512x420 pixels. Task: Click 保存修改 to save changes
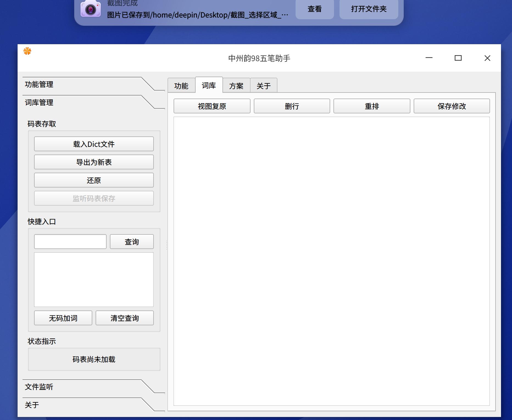coord(452,106)
